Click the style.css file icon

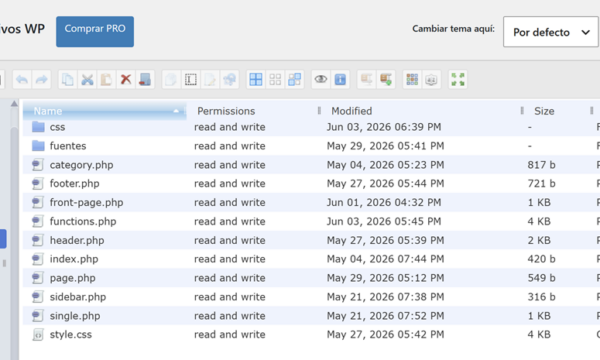tap(38, 335)
